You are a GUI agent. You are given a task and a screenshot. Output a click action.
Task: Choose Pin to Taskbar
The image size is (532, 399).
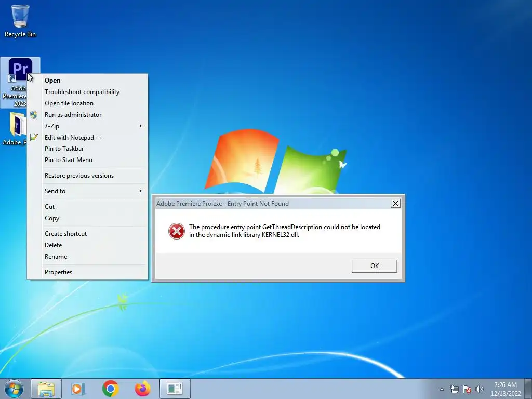87,148
